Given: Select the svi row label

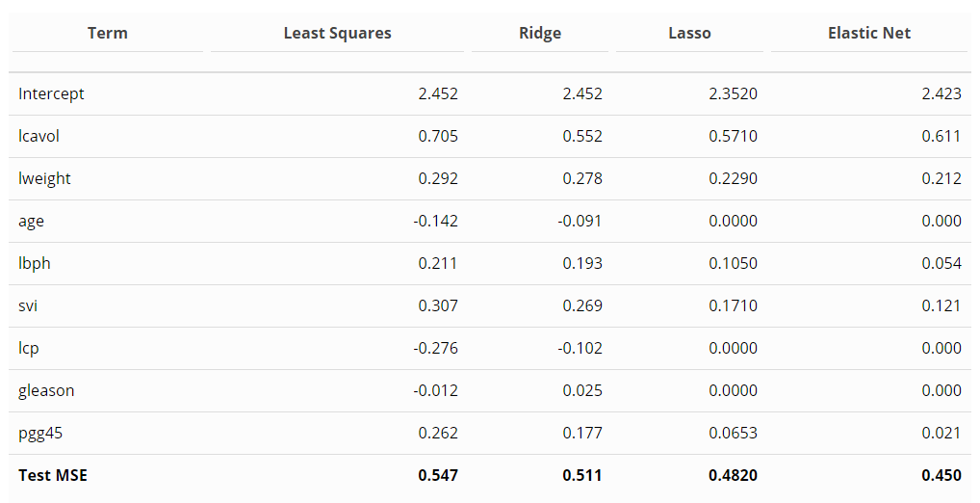Looking at the screenshot, I should [x=28, y=305].
